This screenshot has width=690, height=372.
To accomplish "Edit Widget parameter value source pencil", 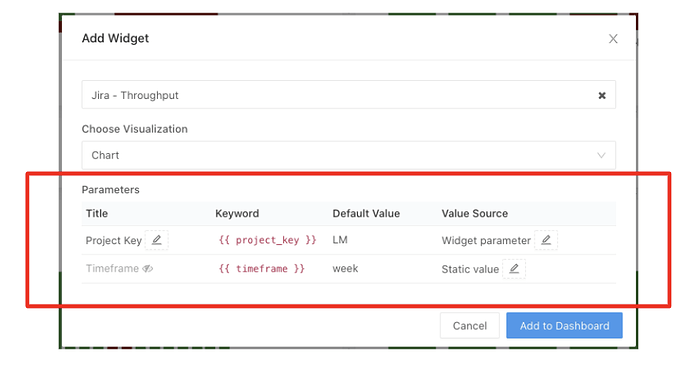I will pyautogui.click(x=546, y=240).
